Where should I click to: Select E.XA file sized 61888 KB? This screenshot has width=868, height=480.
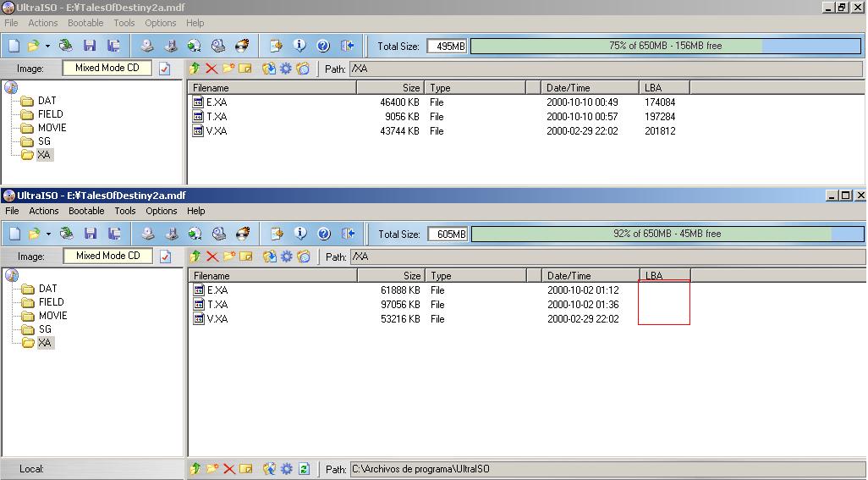[211, 290]
